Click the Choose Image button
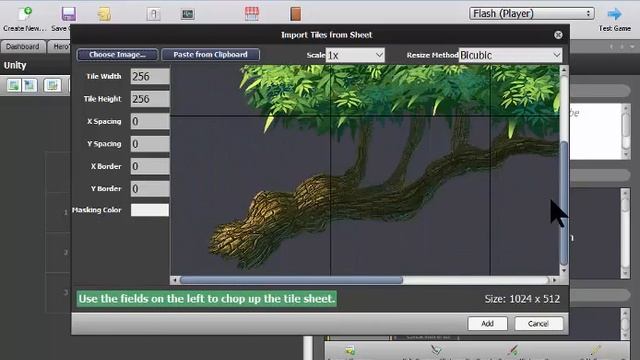The width and height of the screenshot is (640, 360). [117, 55]
